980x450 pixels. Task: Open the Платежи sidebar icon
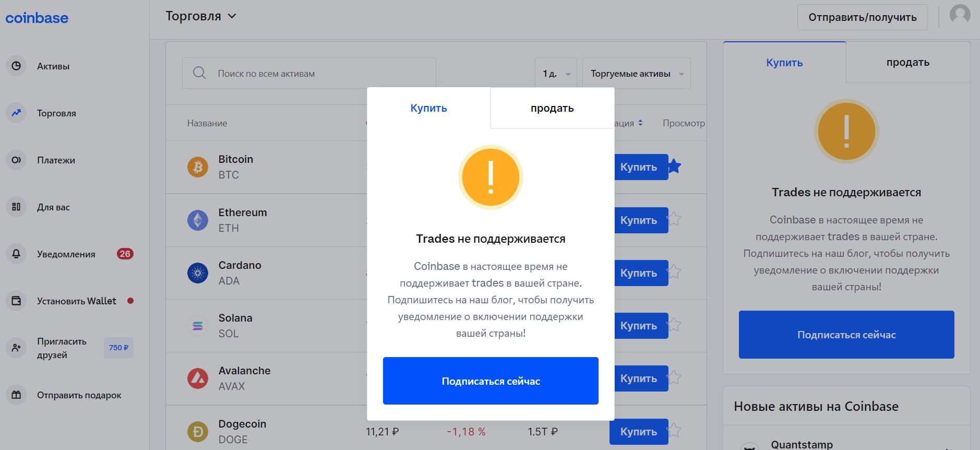16,160
